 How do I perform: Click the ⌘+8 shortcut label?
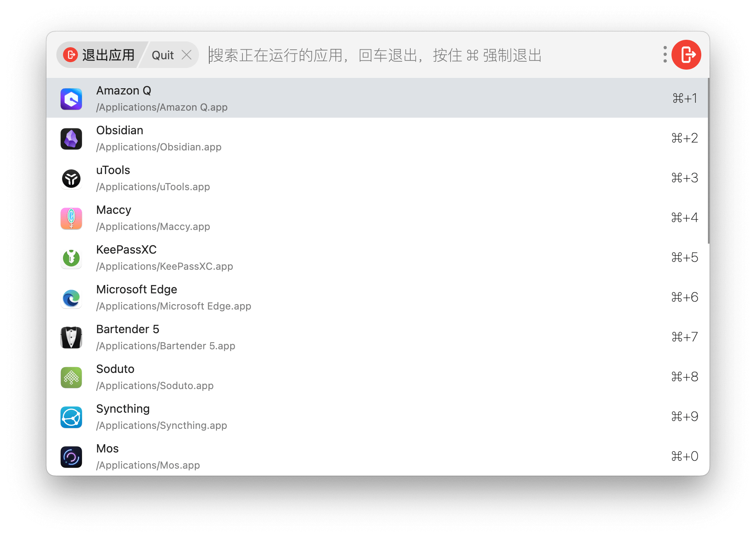[x=685, y=377]
